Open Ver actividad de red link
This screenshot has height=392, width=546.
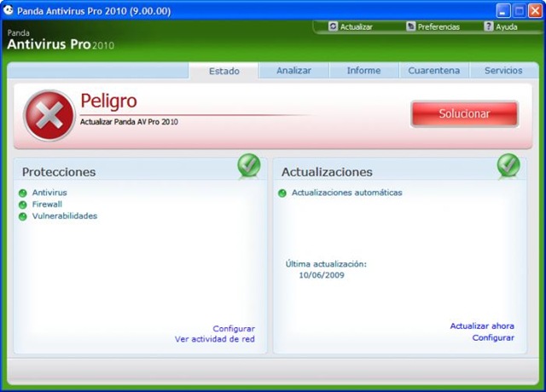(214, 339)
